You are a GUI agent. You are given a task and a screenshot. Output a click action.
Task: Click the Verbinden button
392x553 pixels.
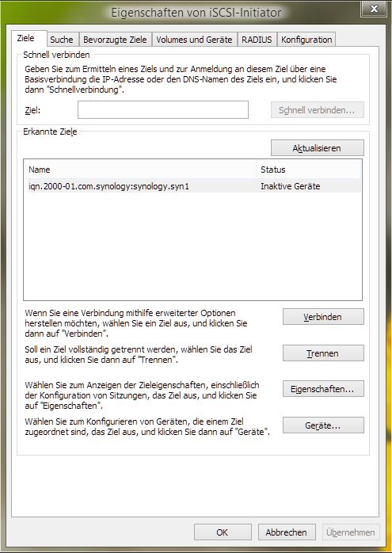click(323, 317)
